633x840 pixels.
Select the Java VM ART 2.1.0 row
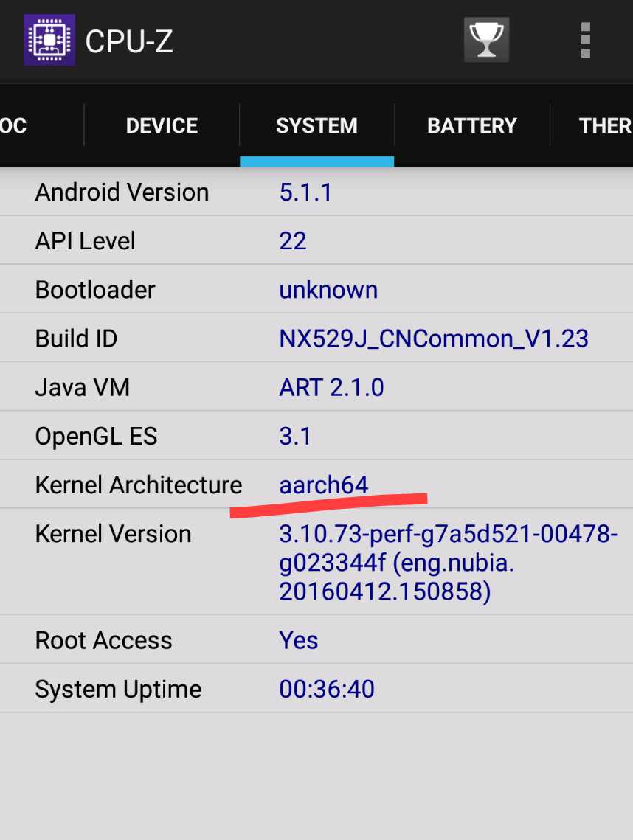[x=316, y=386]
